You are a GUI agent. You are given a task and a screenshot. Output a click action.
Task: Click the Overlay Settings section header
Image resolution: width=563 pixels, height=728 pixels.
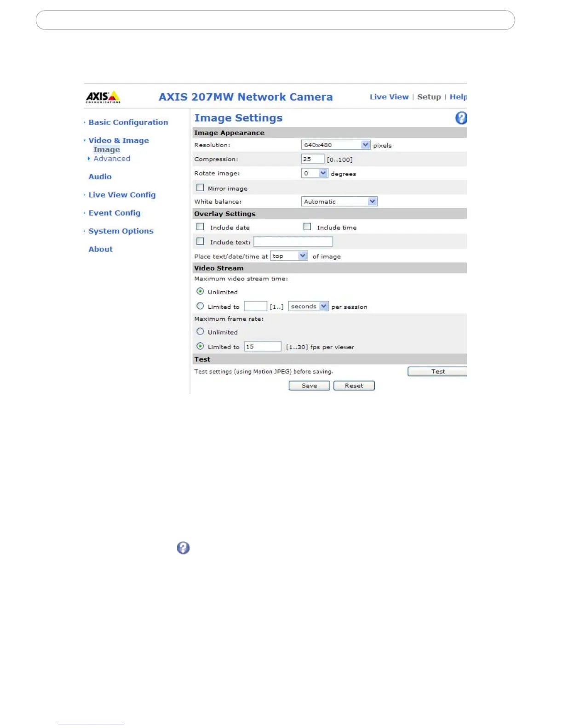[329, 214]
